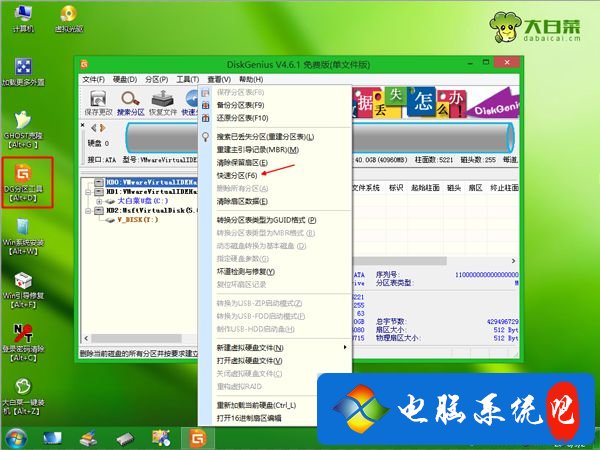Click the tree pane horizontal scrollbar thumb

click(x=136, y=339)
